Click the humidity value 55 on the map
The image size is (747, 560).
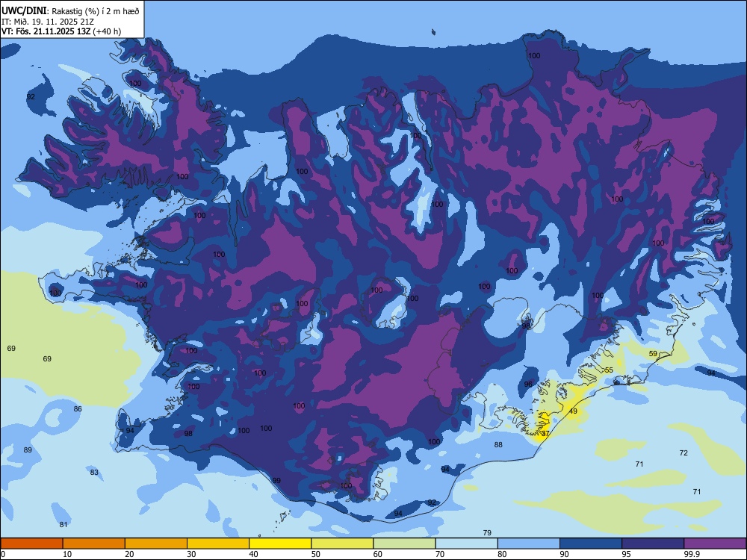pyautogui.click(x=609, y=370)
